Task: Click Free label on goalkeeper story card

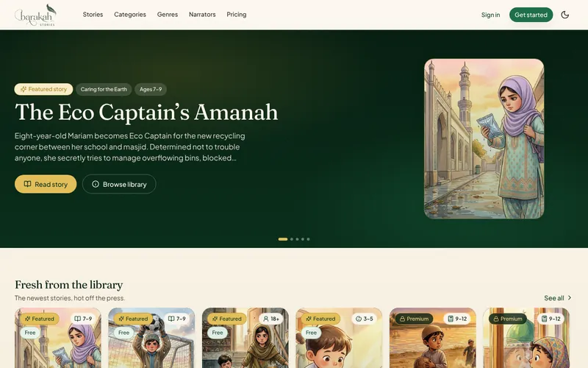Action: tap(123, 333)
